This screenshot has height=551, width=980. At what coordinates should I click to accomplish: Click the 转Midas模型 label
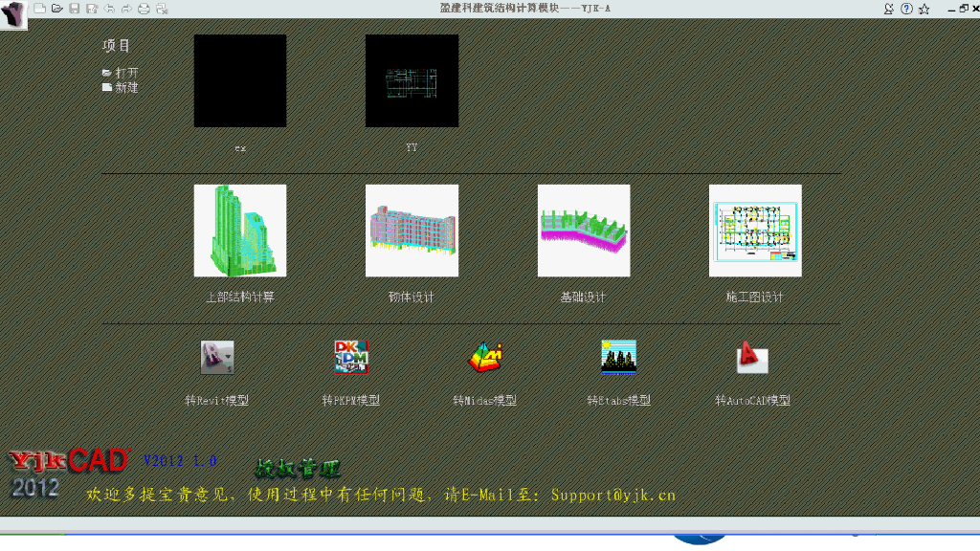(484, 400)
